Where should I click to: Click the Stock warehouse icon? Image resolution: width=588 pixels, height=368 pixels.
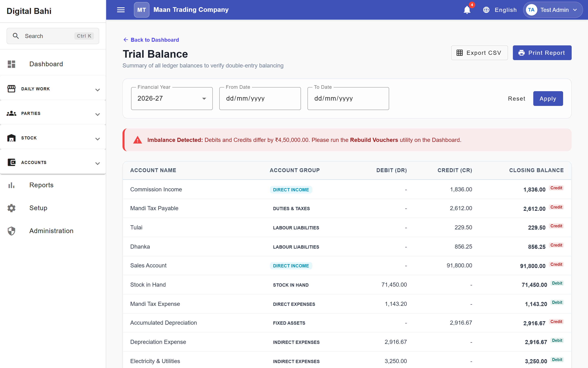[11, 138]
